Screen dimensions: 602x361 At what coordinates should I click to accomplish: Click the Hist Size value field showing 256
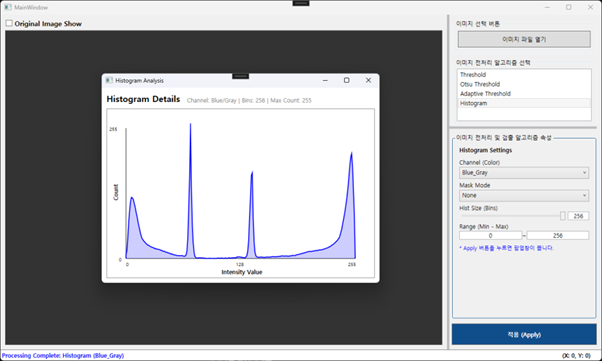point(578,216)
